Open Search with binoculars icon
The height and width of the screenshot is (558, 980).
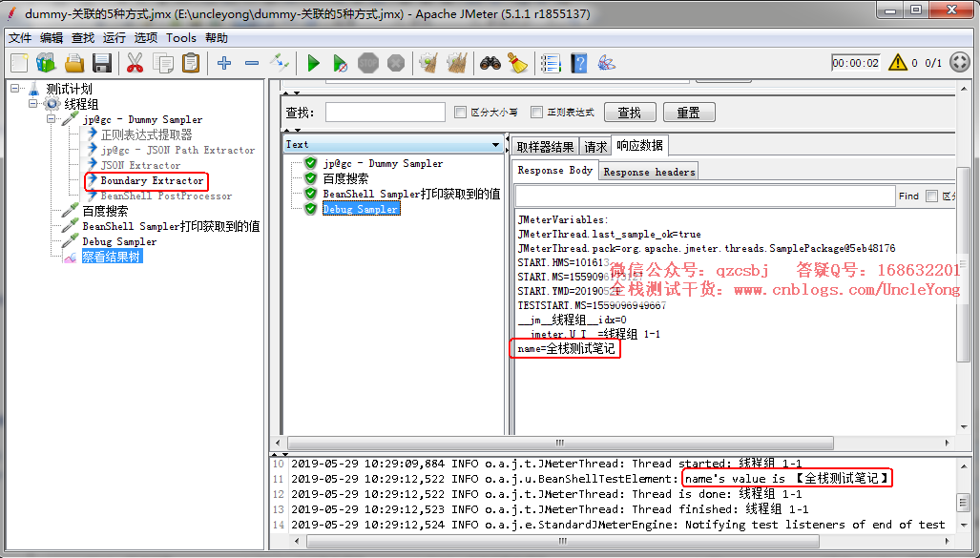tap(490, 63)
